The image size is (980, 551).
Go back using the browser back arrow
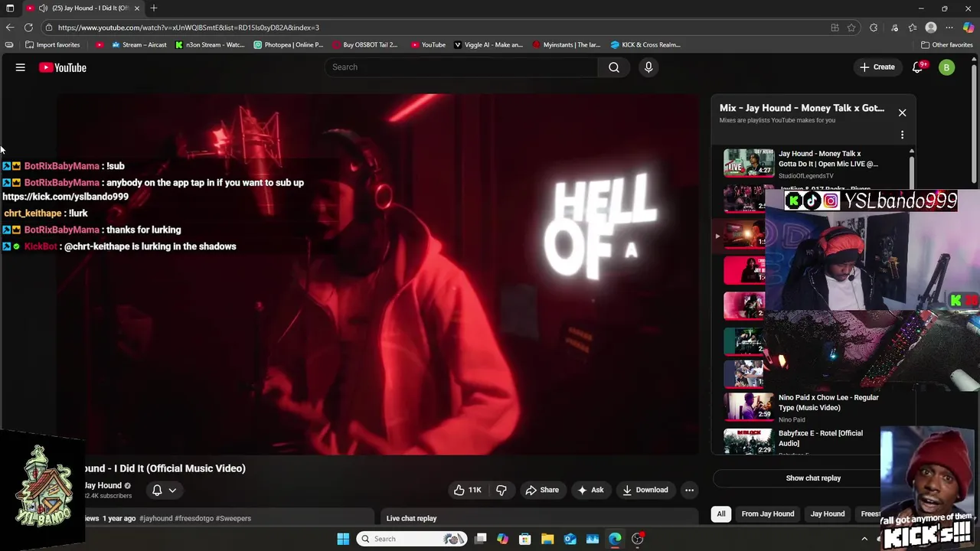click(9, 28)
